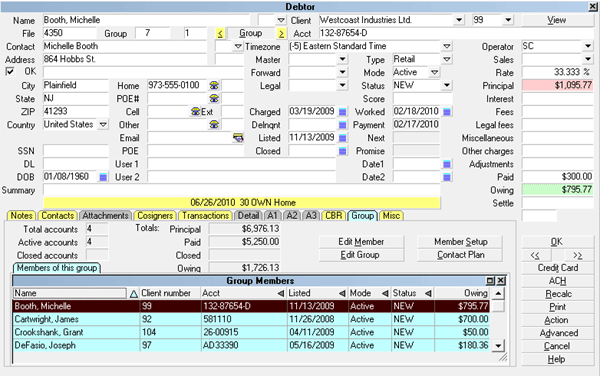This screenshot has height=376, width=600.
Task: Click the pink Principal amount field
Action: pyautogui.click(x=558, y=85)
